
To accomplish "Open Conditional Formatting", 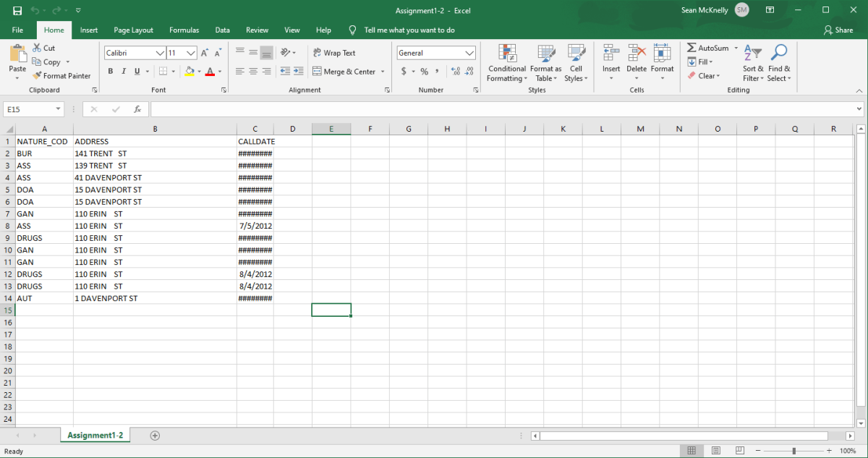I will [506, 63].
